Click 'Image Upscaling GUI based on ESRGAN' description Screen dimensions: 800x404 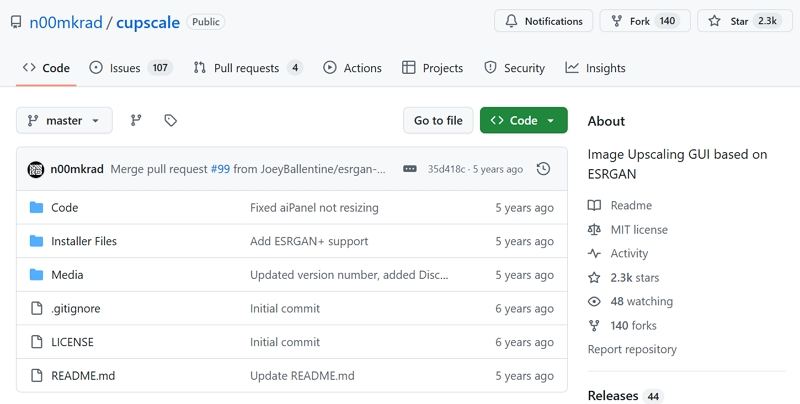(677, 164)
